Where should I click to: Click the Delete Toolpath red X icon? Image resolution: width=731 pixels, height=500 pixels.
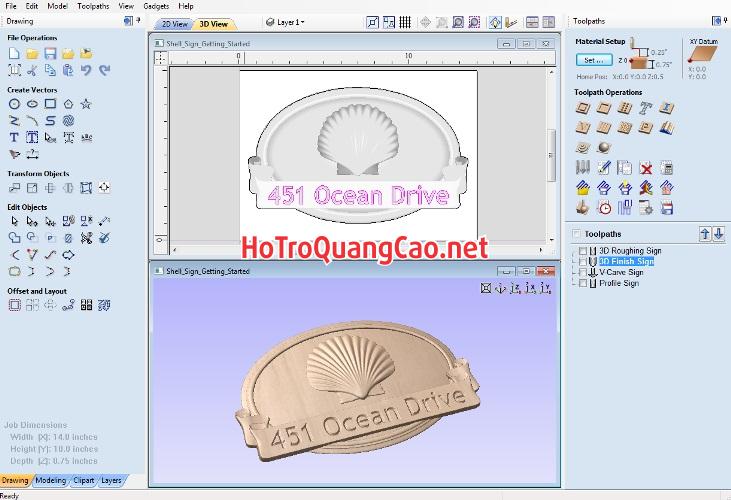coord(646,168)
